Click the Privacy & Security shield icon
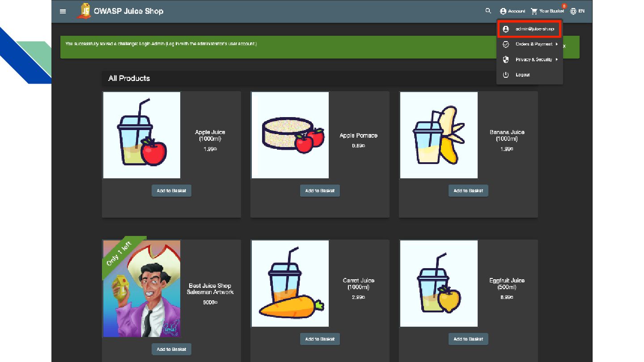This screenshot has width=644, height=362. [x=506, y=59]
